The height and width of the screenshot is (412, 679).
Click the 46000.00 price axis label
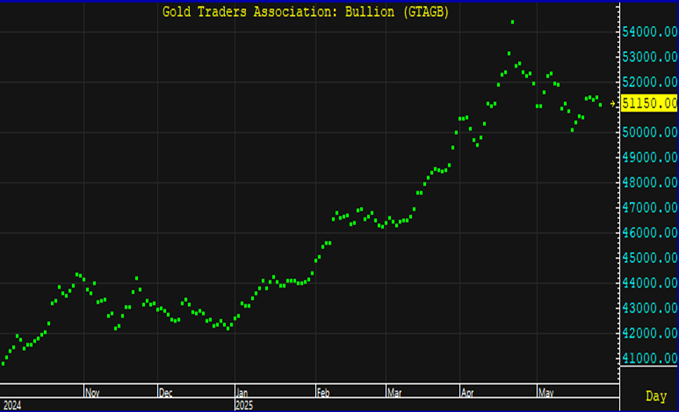tap(650, 233)
